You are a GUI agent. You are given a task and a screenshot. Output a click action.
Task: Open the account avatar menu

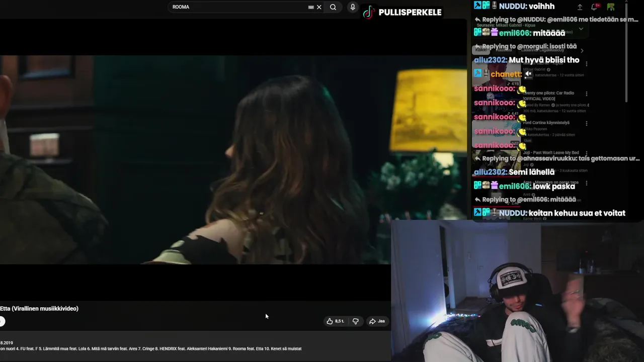point(611,7)
